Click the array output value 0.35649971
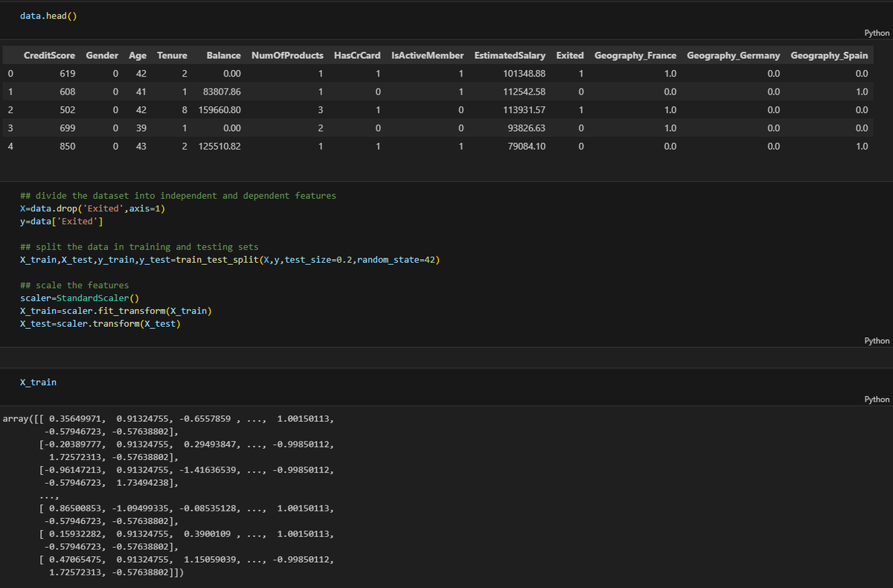 pos(77,419)
